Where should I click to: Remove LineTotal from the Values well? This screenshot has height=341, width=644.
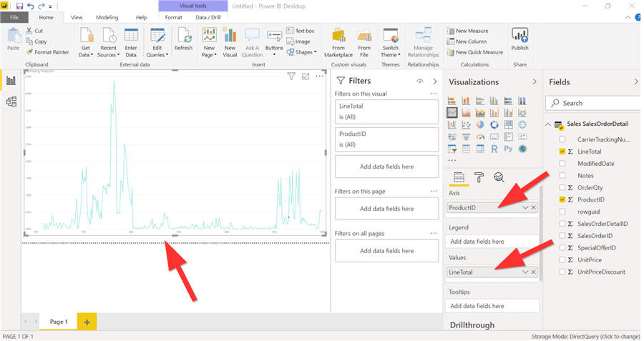click(534, 272)
